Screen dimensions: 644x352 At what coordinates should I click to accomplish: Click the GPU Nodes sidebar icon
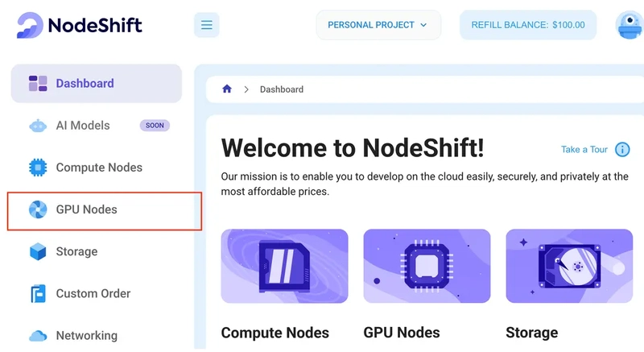coord(38,209)
